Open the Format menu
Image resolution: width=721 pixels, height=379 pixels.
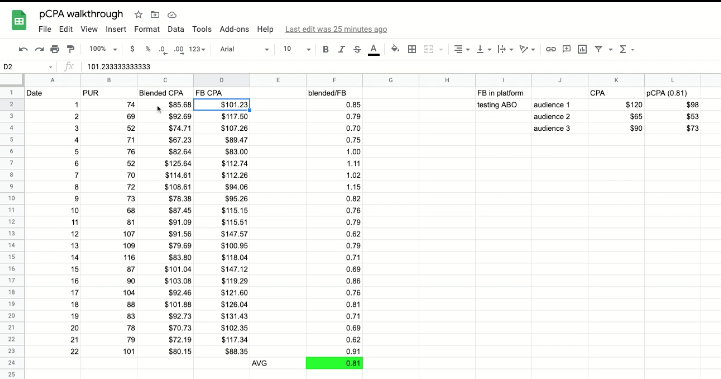coord(147,29)
